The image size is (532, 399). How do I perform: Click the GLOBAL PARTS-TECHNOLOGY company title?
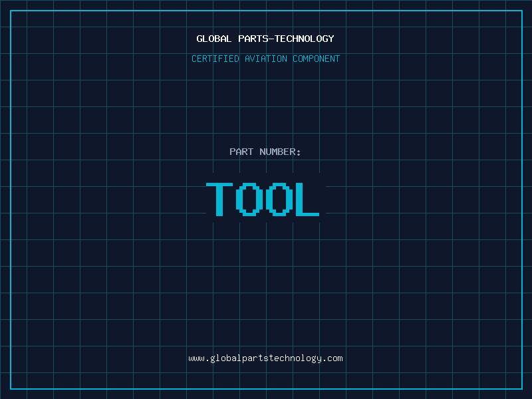[265, 39]
